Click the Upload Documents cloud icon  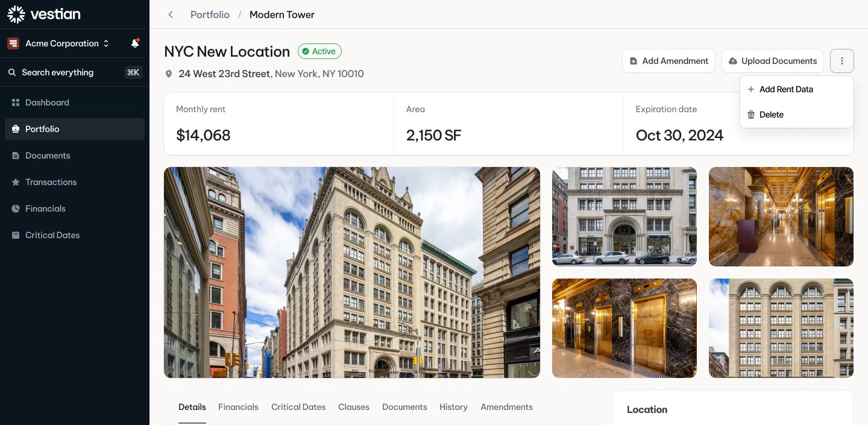click(733, 61)
